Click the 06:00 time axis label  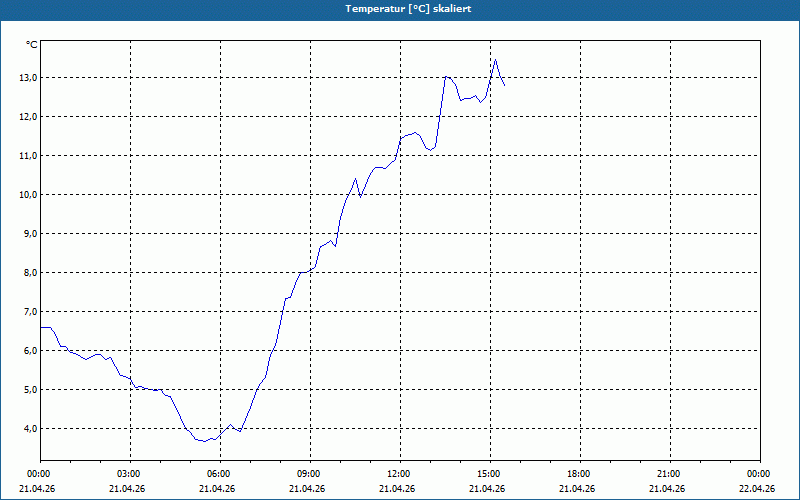(220, 474)
